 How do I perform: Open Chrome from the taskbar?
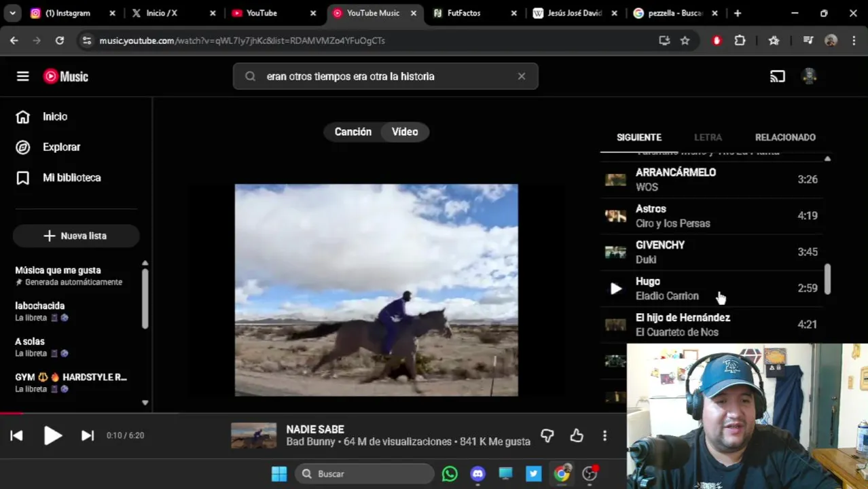[562, 474]
